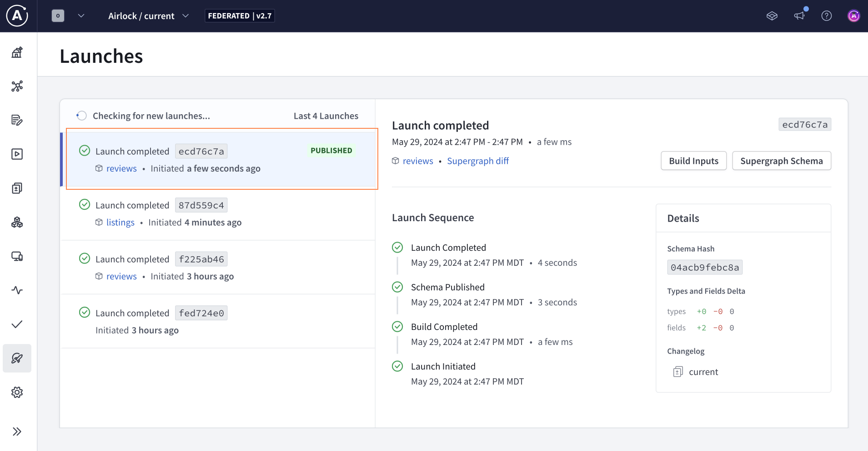Select launch f225ab46 in the list
The image size is (868, 451).
218,268
